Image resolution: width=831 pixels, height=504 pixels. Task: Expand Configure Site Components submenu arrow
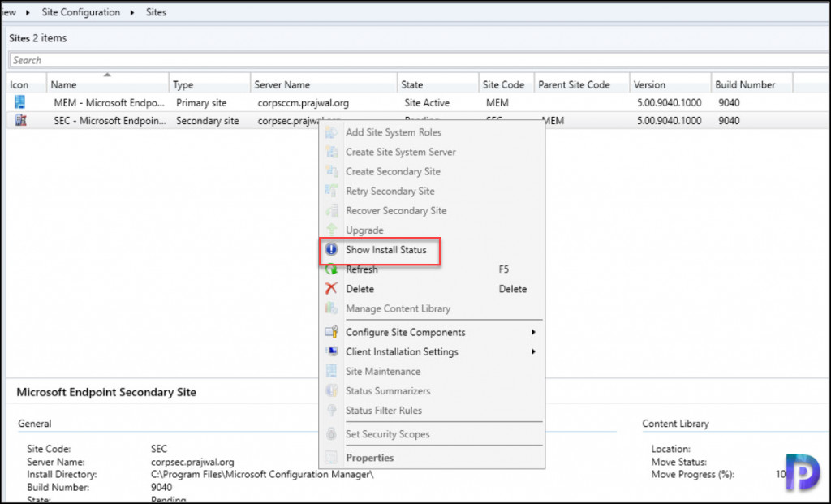click(x=533, y=332)
